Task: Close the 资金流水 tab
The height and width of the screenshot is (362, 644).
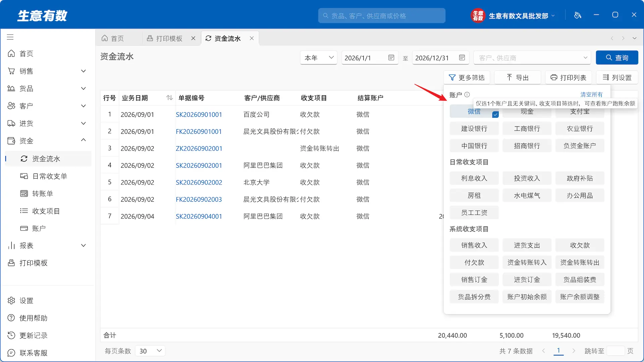Action: click(252, 38)
